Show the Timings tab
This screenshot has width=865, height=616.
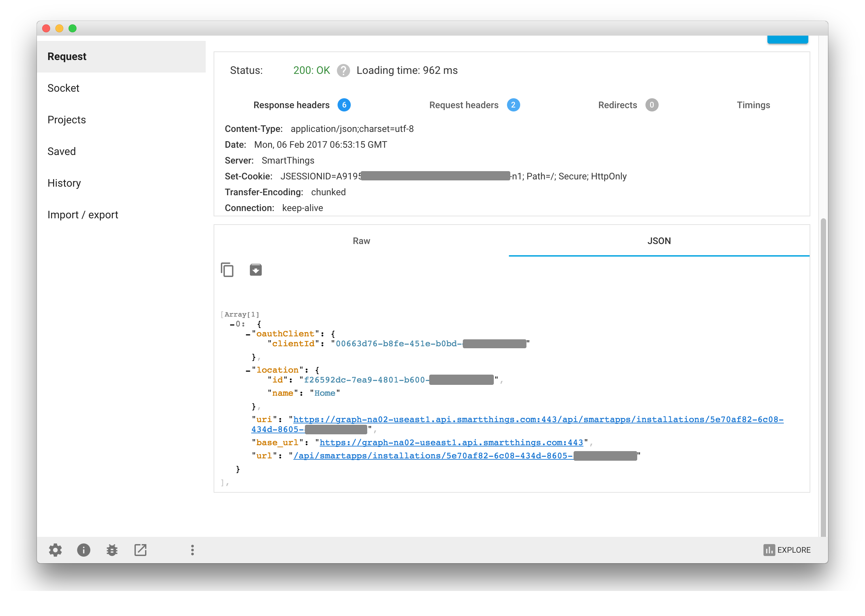(753, 105)
